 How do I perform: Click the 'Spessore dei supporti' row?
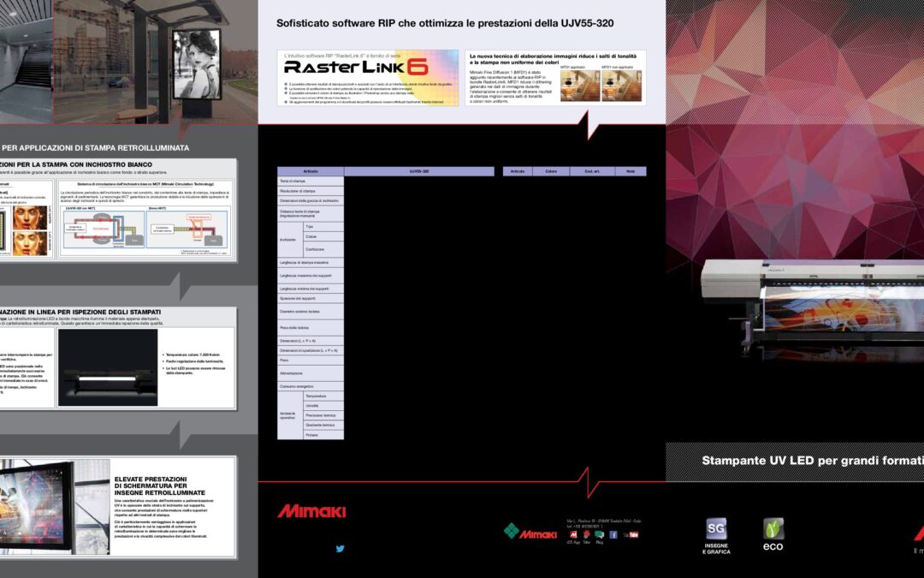point(311,299)
